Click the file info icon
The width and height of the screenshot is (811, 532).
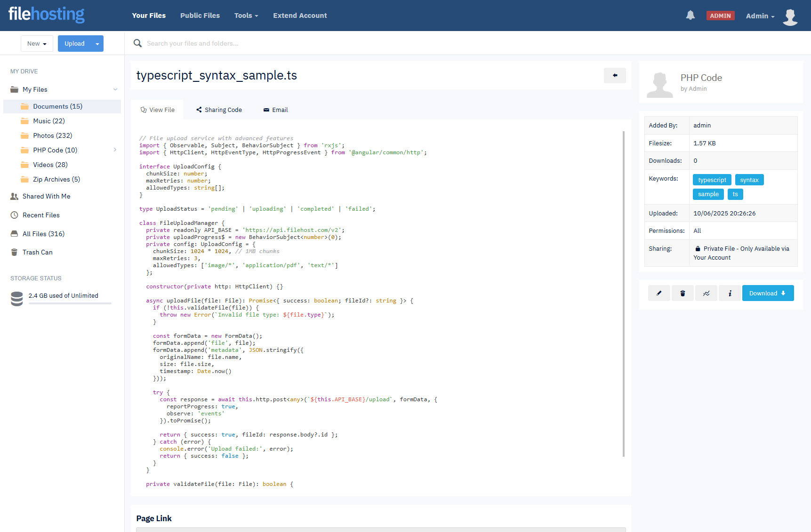tap(730, 293)
